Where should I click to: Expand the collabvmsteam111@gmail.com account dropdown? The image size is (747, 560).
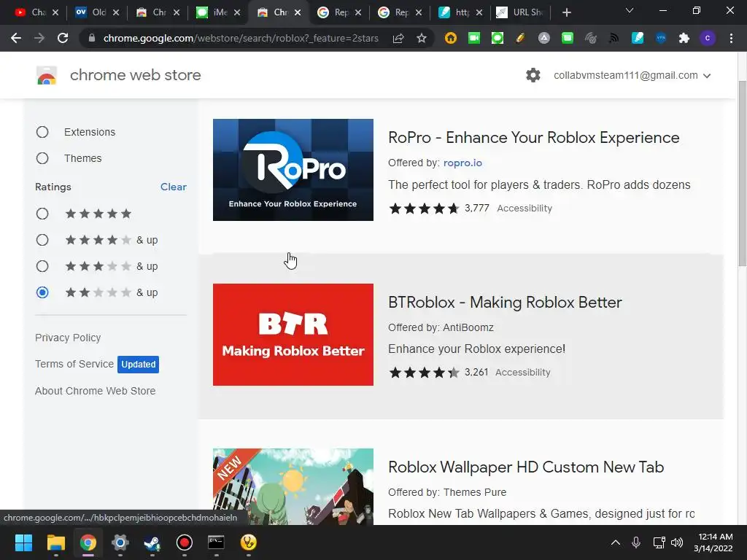click(632, 75)
